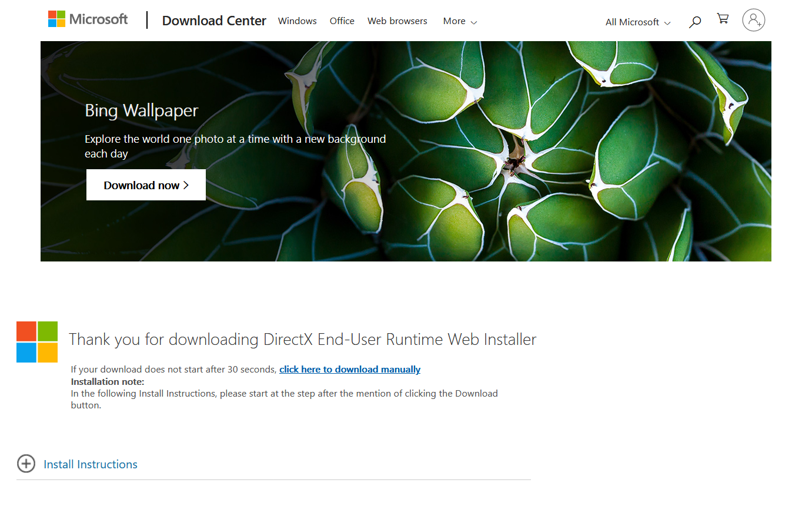Click the DirectX thank-you heading text
The height and width of the screenshot is (530, 812).
(302, 340)
